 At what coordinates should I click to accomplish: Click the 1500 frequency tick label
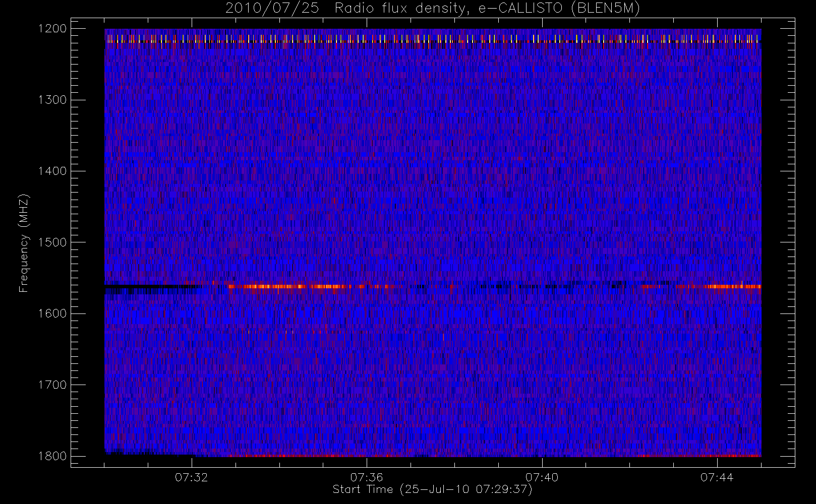click(52, 242)
